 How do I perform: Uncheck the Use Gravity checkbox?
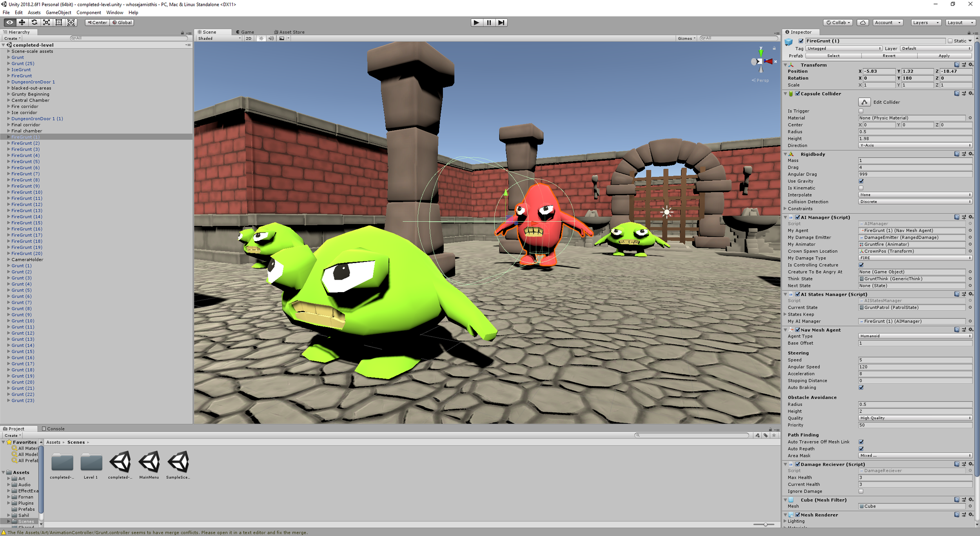point(861,181)
